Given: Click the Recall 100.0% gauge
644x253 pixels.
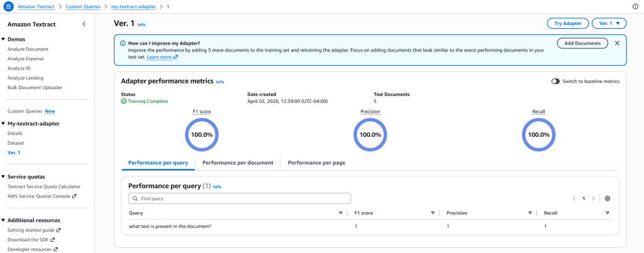Looking at the screenshot, I should [x=538, y=134].
